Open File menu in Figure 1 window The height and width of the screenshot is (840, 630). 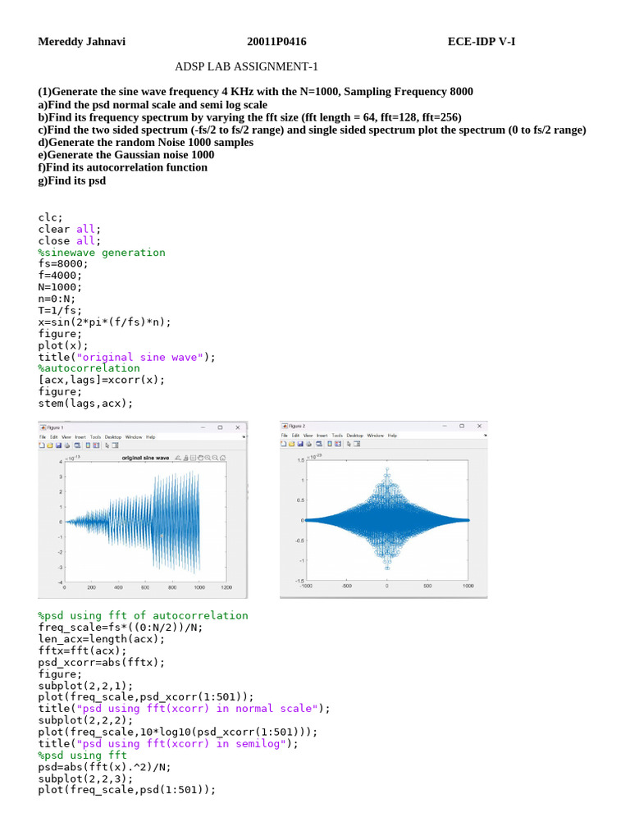(x=43, y=437)
